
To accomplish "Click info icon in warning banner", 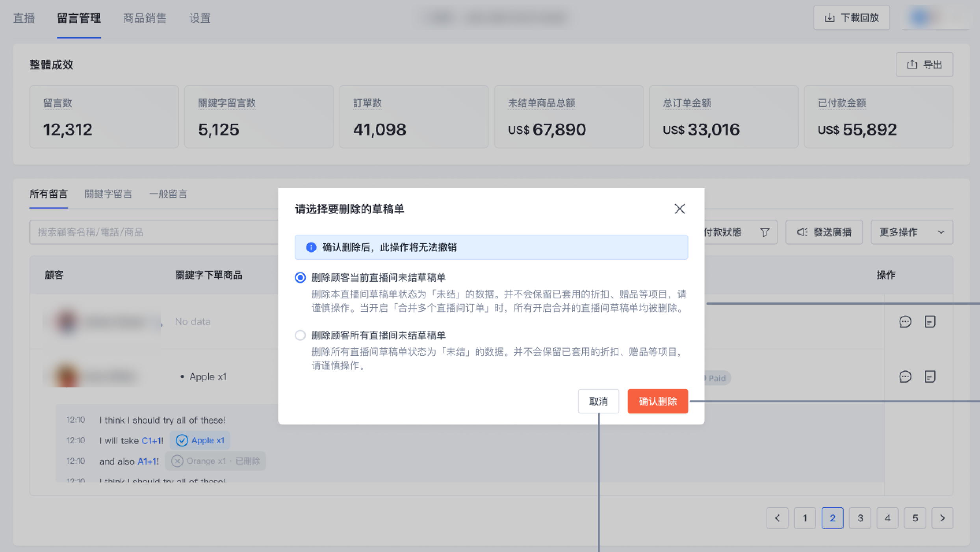I will (x=311, y=247).
